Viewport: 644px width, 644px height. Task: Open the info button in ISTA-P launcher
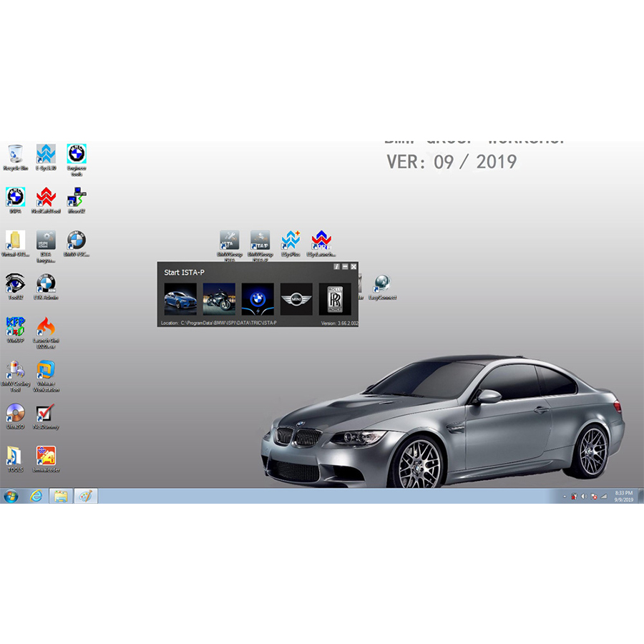[x=336, y=266]
